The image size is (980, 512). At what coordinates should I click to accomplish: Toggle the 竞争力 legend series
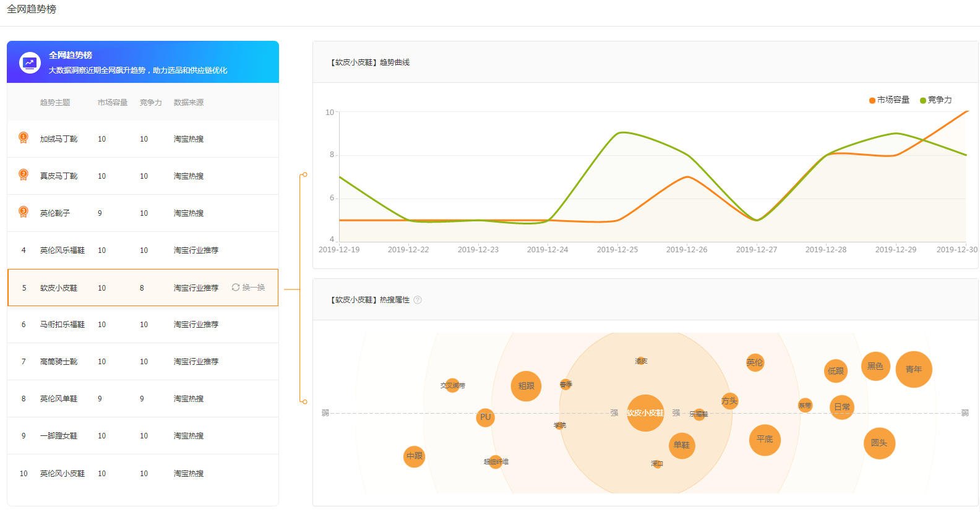point(935,100)
